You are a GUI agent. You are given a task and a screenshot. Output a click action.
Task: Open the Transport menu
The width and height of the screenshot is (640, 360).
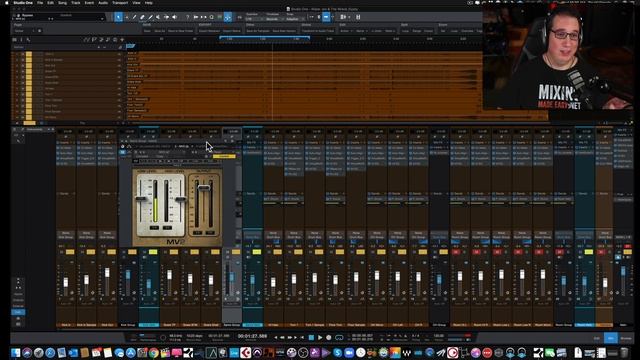(120, 2)
